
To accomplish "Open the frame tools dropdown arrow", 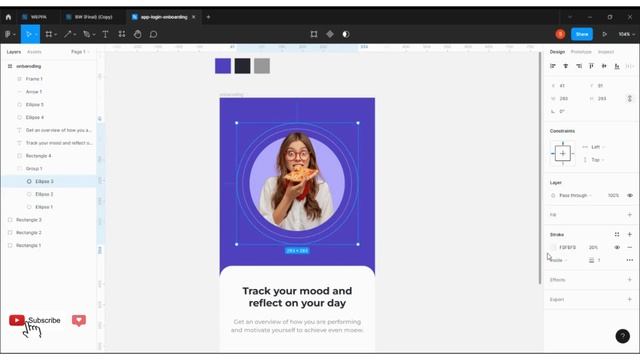I will [x=56, y=35].
